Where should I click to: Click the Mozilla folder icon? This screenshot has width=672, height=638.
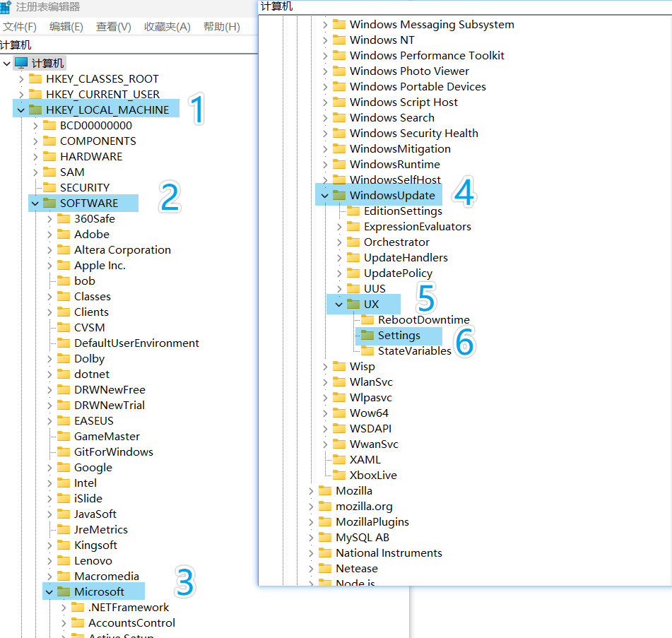click(325, 490)
